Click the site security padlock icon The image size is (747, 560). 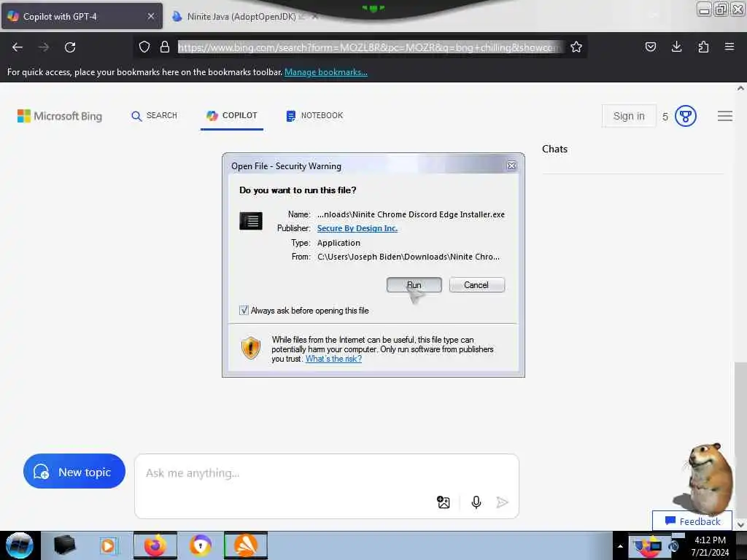tap(165, 47)
